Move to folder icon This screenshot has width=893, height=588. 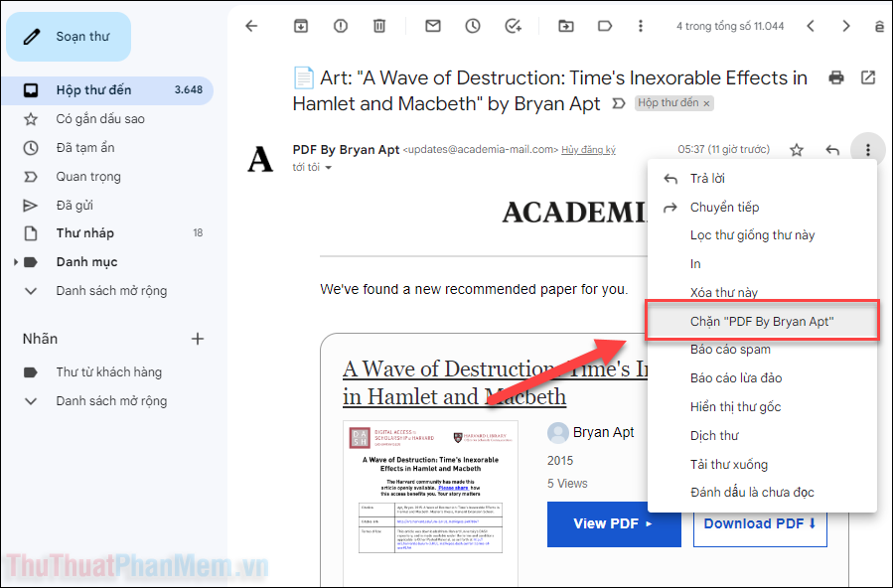[565, 26]
